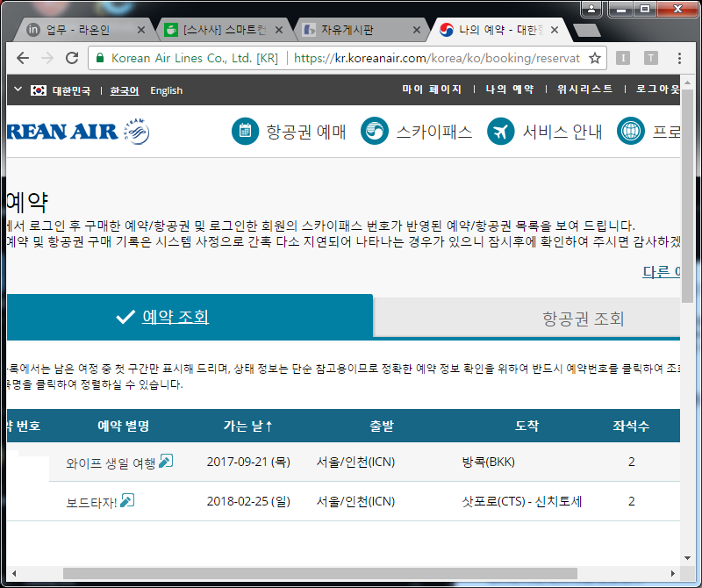
Task: Open the 항공권 예매 menu
Action: click(306, 132)
